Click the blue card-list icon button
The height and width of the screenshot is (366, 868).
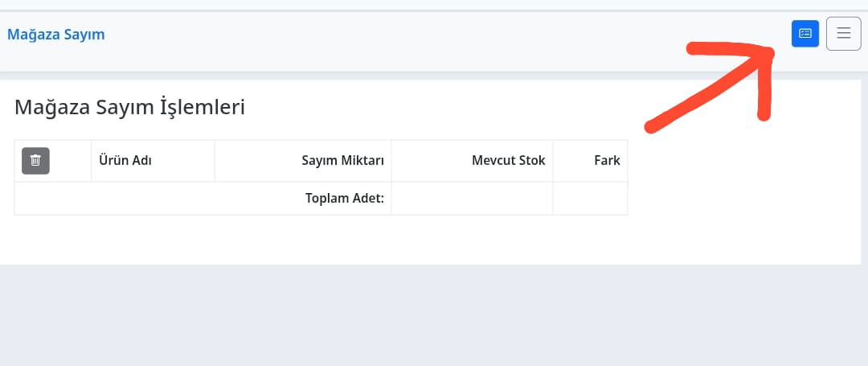point(805,34)
